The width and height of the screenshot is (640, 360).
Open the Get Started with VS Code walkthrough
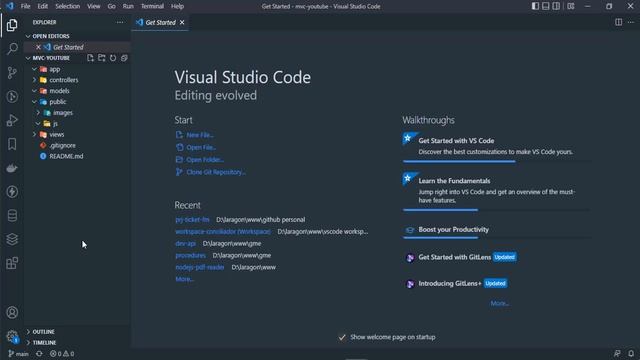(x=496, y=147)
